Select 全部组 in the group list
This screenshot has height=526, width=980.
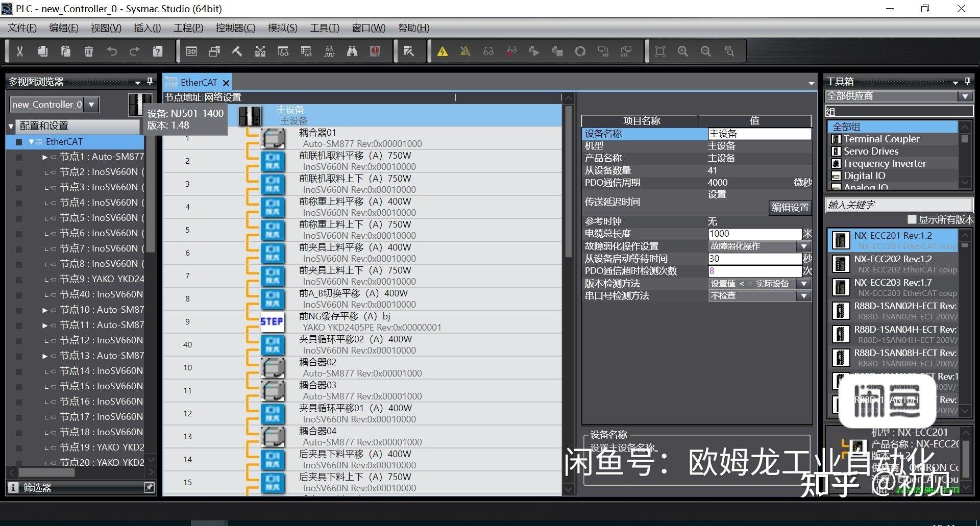click(893, 127)
